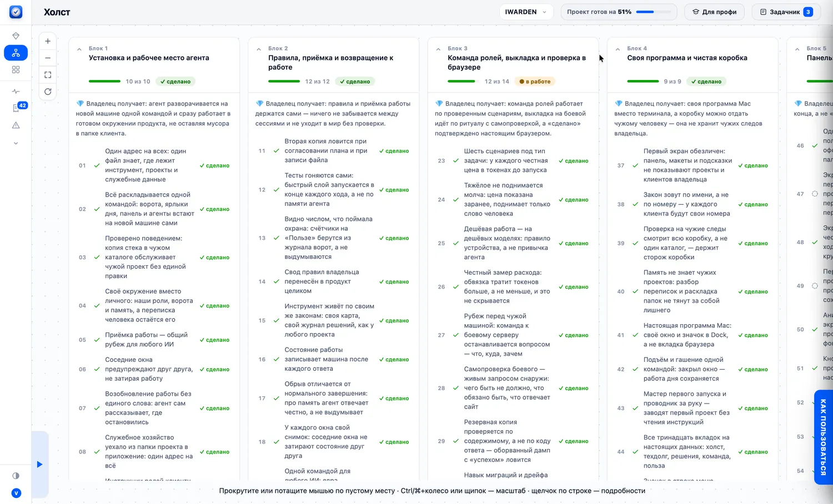Open the КАК ПОЛЬЗОВАТЬСЯ side tab
Viewport: 833px width, 504px height.
pyautogui.click(x=823, y=437)
